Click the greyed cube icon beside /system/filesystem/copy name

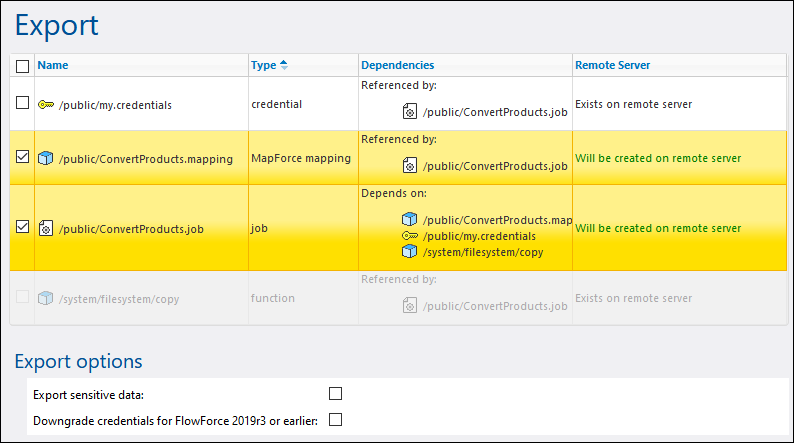[x=45, y=298]
